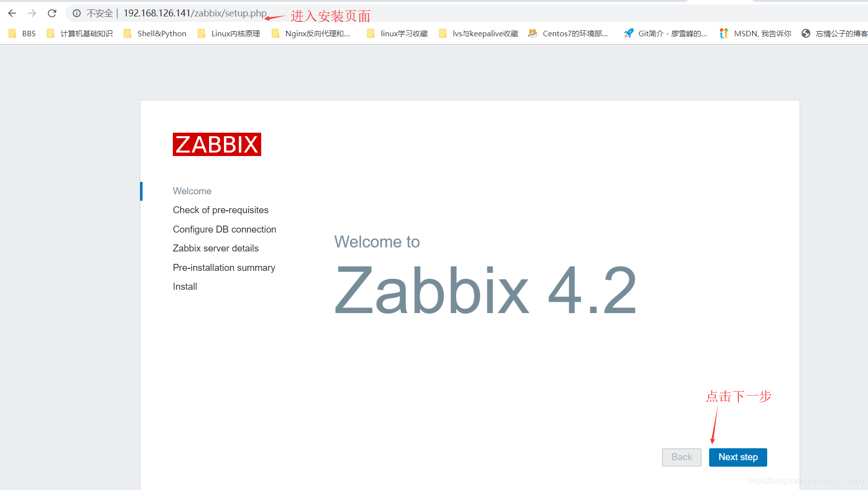Select the Install step
This screenshot has height=490, width=868.
click(185, 287)
